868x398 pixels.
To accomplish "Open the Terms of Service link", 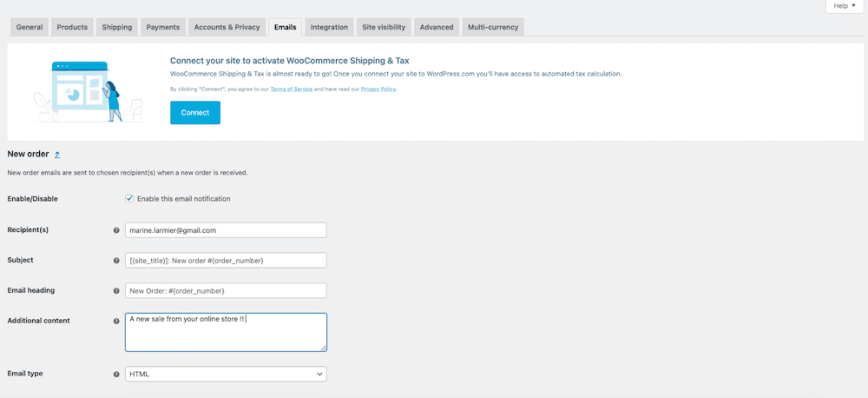I will click(x=292, y=90).
